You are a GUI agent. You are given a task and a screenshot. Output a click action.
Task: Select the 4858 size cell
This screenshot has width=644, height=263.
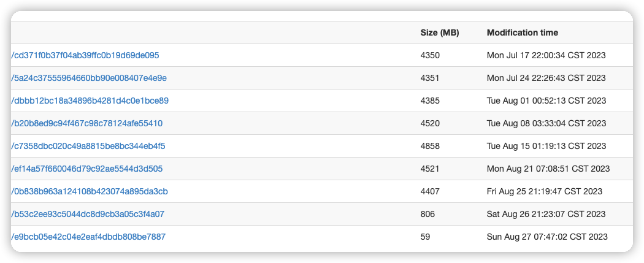click(x=430, y=146)
